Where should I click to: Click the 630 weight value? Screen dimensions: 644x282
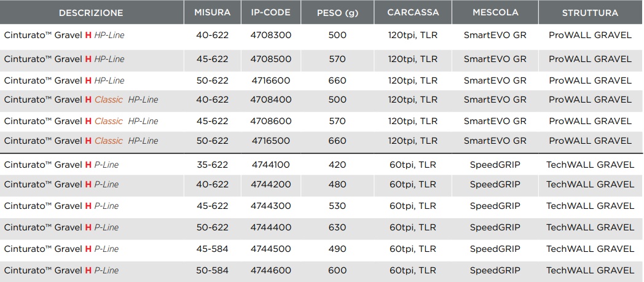pos(337,227)
